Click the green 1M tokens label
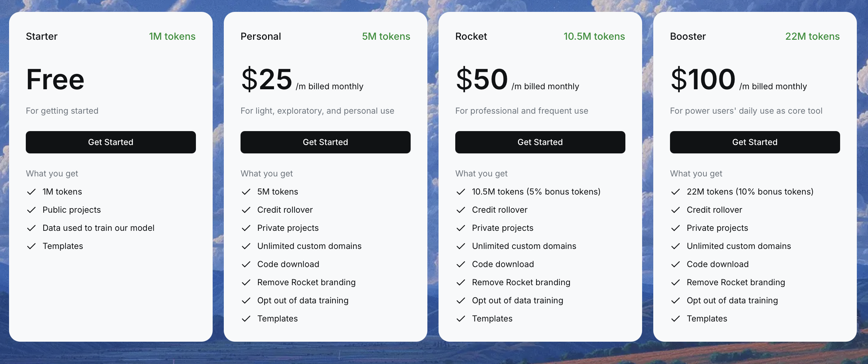868x364 pixels. [x=172, y=36]
